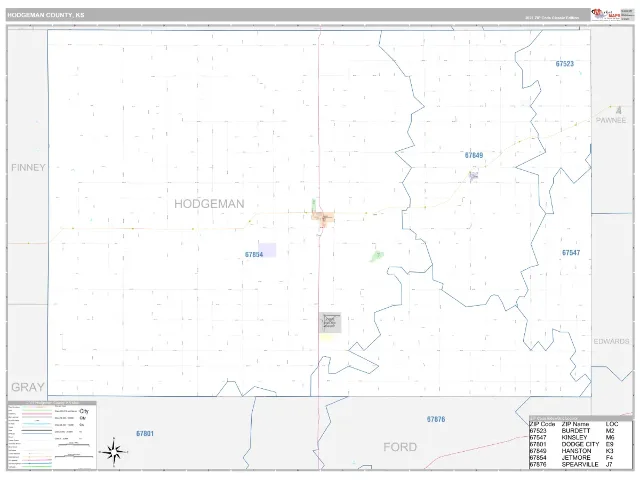
Task: Click the pink line sample in the legend
Action: 37,413
